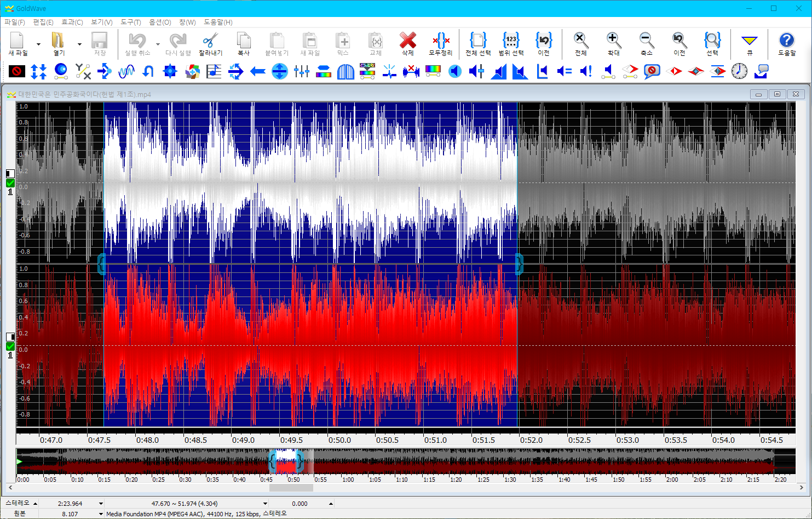The image size is (812, 519).
Task: Open the New File (새 파일) dropdown arrow
Action: (x=38, y=44)
